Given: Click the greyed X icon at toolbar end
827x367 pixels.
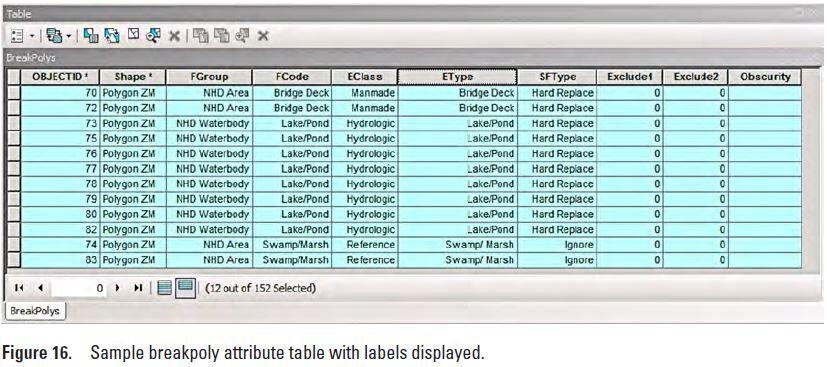Looking at the screenshot, I should pos(263,36).
